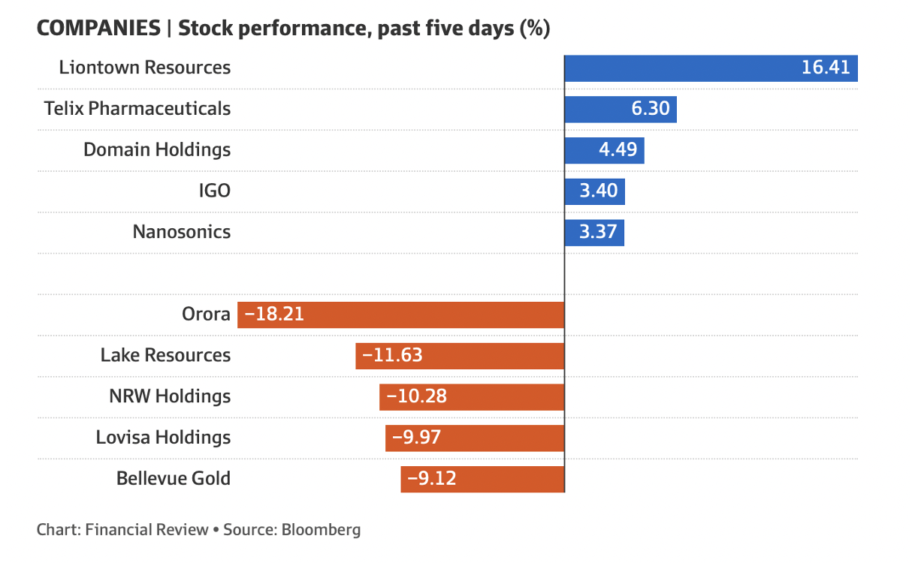Click the Telix Pharmaceuticals 6.30 bar
The image size is (924, 563).
tap(621, 109)
